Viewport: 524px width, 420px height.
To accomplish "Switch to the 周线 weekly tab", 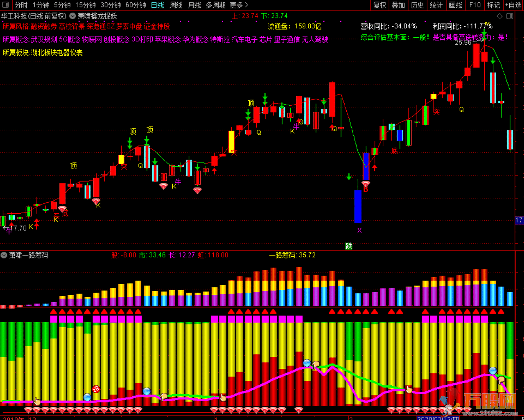I will point(176,5).
